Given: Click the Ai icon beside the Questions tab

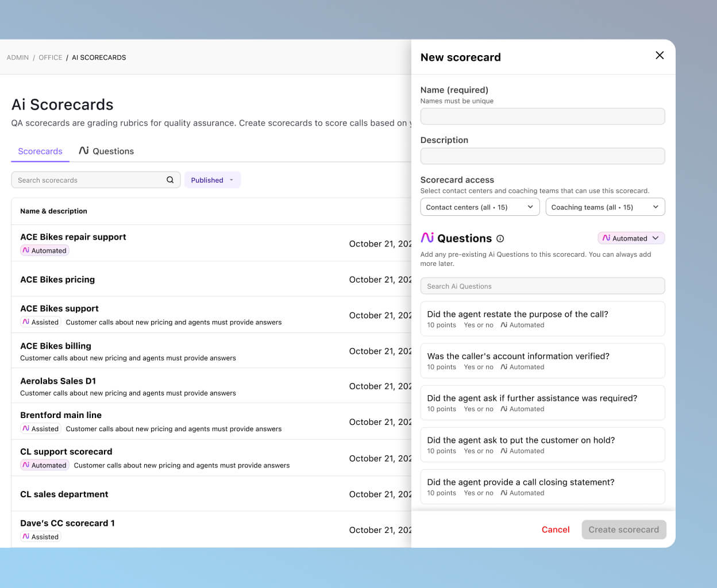Looking at the screenshot, I should click(x=84, y=151).
